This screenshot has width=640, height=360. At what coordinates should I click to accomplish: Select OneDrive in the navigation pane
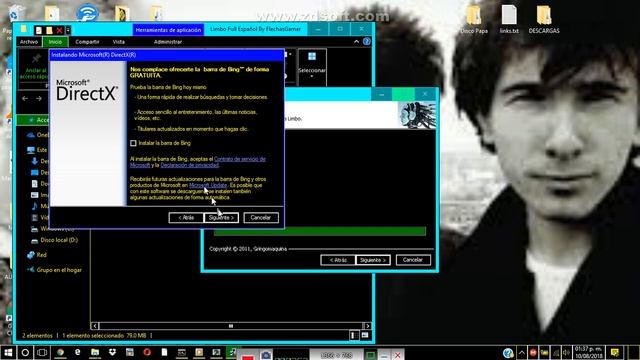(x=38, y=135)
